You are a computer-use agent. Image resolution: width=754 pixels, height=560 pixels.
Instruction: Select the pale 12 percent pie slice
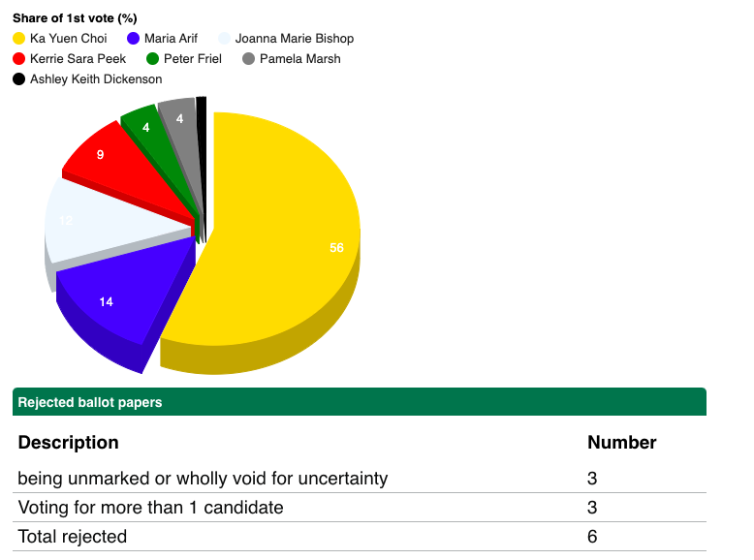coord(97,223)
